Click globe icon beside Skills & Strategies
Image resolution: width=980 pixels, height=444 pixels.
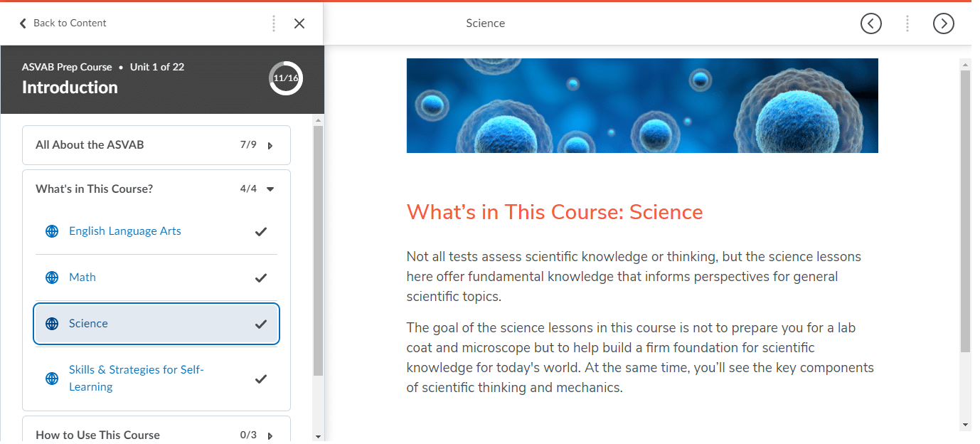[52, 379]
